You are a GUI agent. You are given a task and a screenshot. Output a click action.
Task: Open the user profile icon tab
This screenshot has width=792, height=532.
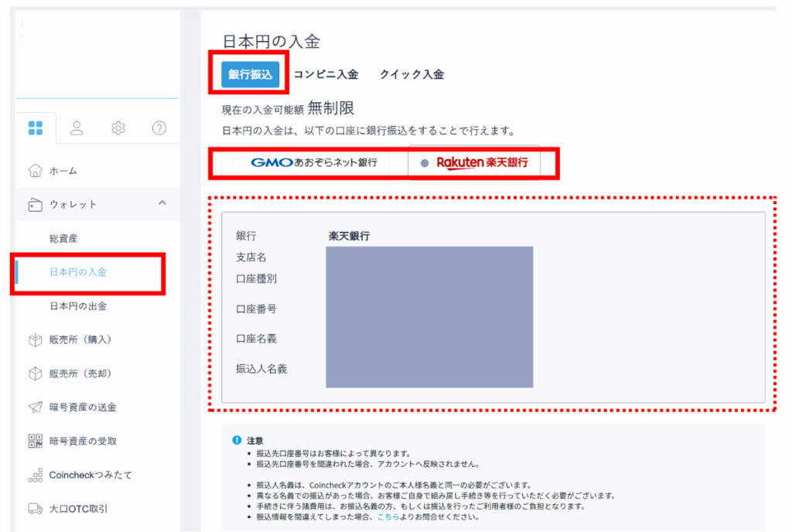click(x=77, y=128)
